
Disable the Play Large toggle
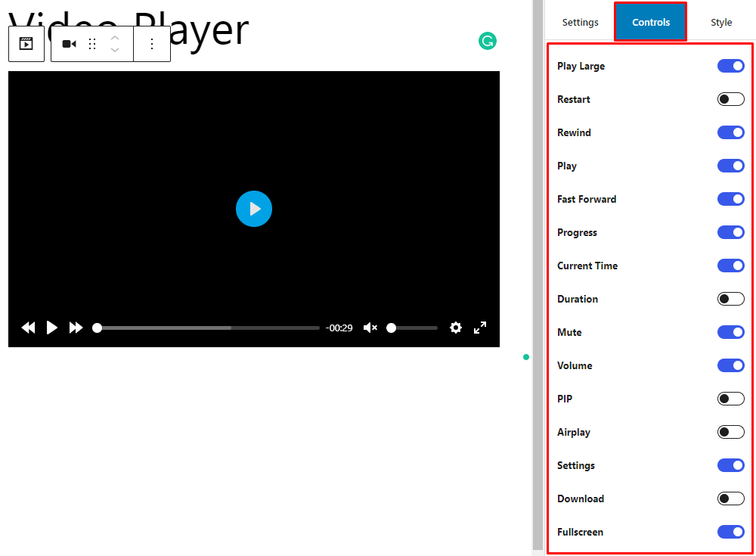[730, 66]
